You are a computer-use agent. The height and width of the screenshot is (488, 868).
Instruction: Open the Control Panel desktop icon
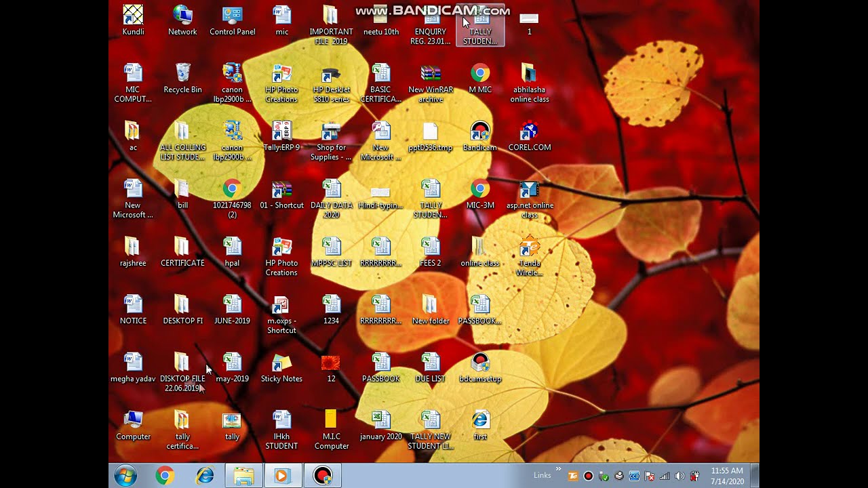233,20
